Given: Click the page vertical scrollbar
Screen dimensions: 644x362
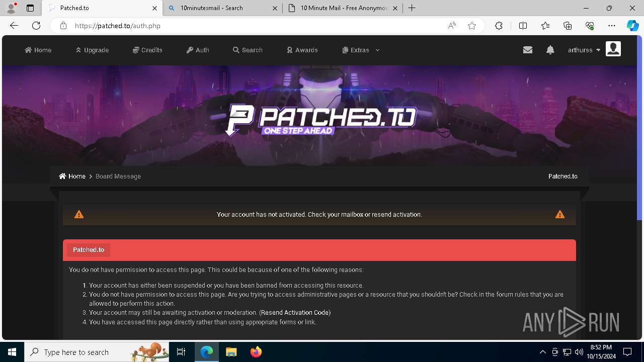Looking at the screenshot, I should (640, 128).
